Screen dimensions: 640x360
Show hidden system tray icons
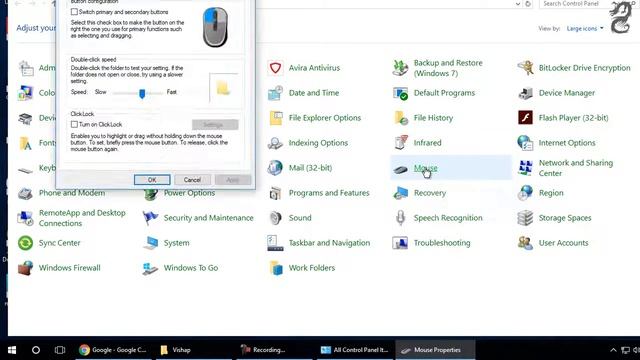pos(613,350)
